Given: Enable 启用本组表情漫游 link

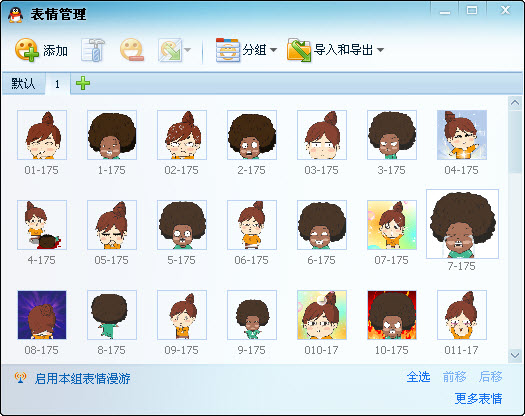Looking at the screenshot, I should pyautogui.click(x=82, y=378).
